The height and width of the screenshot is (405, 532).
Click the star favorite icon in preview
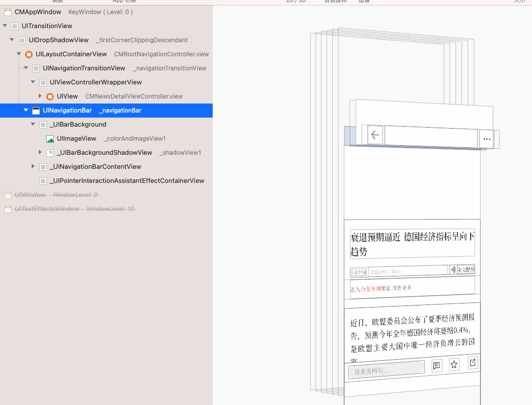click(454, 364)
